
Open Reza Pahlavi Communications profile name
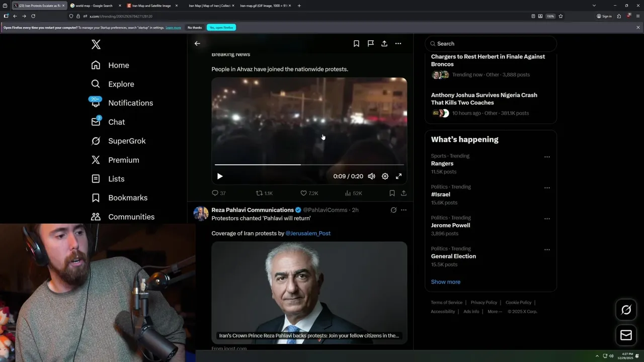coord(253,210)
